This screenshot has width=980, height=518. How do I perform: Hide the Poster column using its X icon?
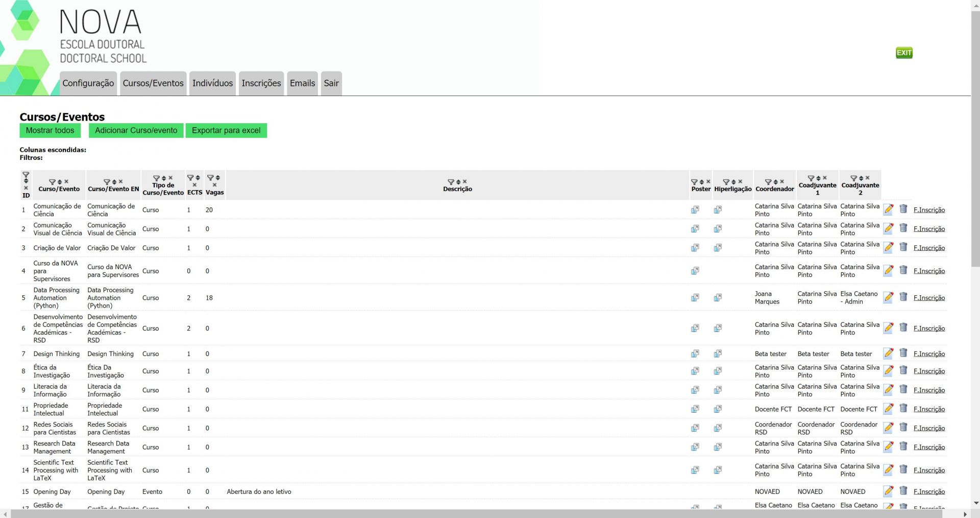(708, 182)
